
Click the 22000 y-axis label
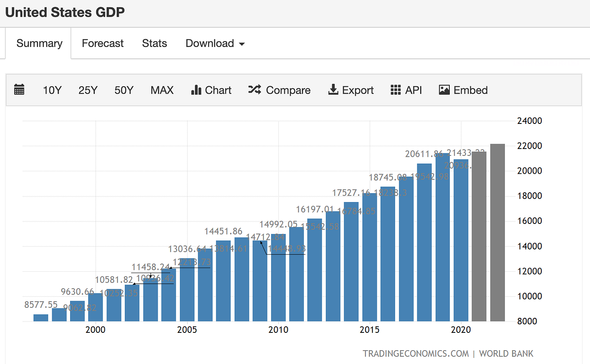pyautogui.click(x=530, y=146)
